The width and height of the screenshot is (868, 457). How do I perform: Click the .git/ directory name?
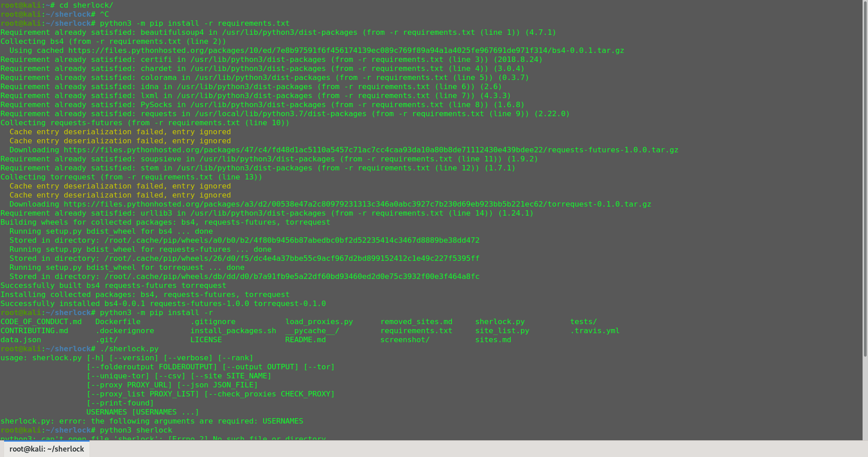click(107, 340)
